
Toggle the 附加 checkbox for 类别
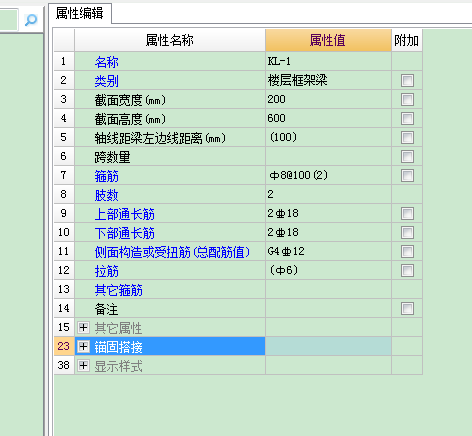[407, 80]
